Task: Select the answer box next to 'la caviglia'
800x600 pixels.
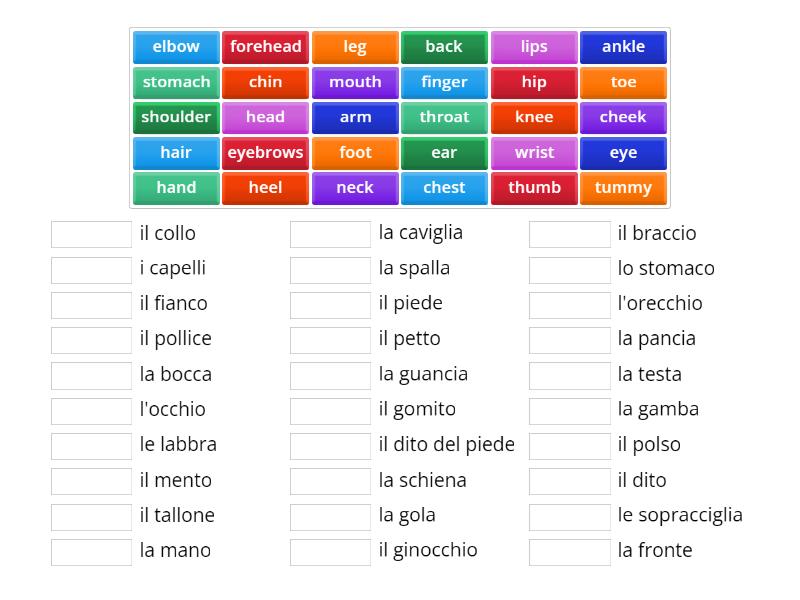Action: 330,232
